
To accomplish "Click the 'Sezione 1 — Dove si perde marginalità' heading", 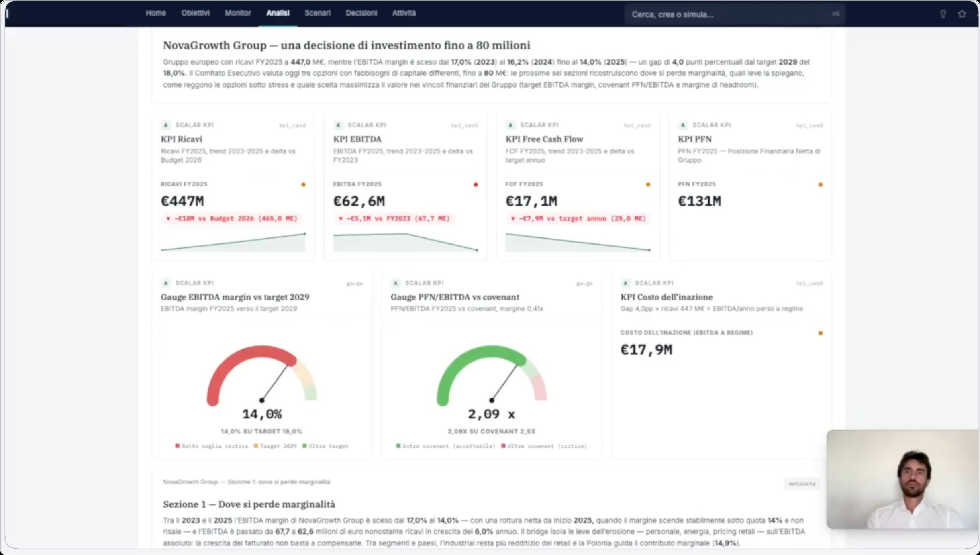I will (249, 504).
